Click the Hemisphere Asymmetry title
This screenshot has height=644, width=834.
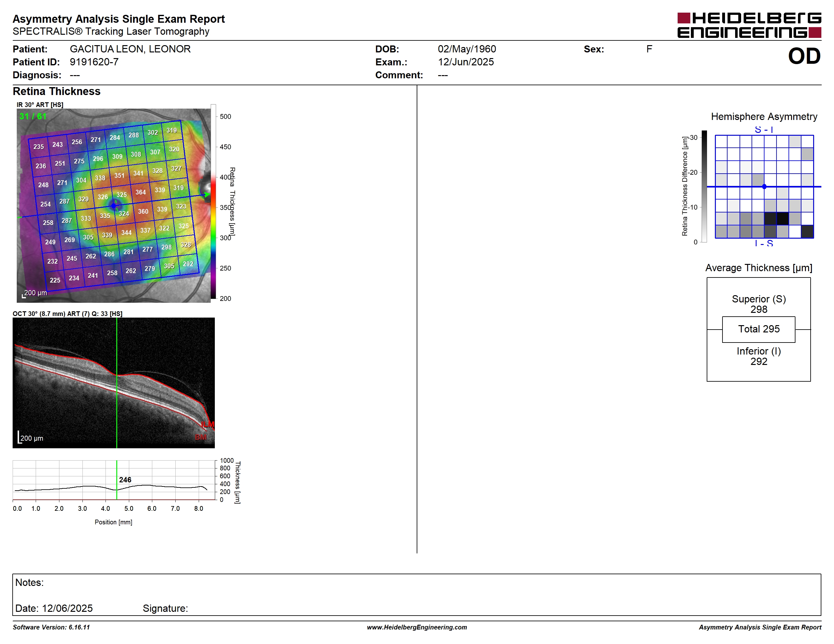click(764, 117)
